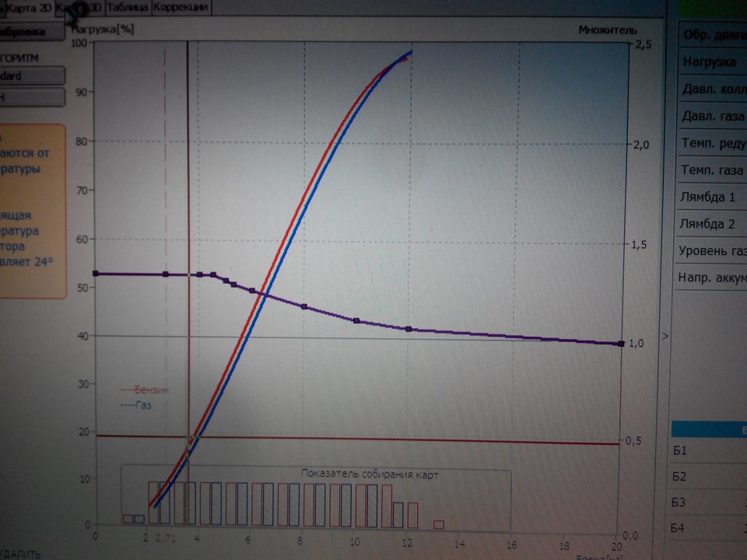
Task: Select the Уровень газа parameter row
Action: click(711, 251)
